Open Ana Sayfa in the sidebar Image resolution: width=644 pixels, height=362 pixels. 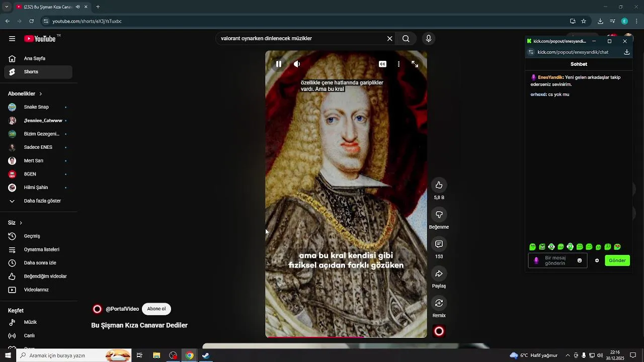38,58
